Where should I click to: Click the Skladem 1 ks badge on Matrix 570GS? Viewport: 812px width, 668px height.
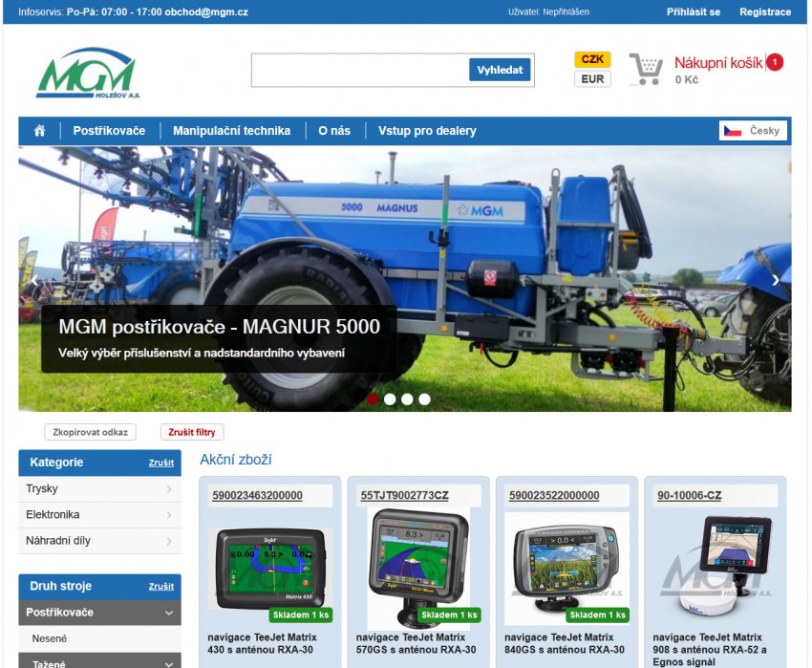tap(450, 614)
